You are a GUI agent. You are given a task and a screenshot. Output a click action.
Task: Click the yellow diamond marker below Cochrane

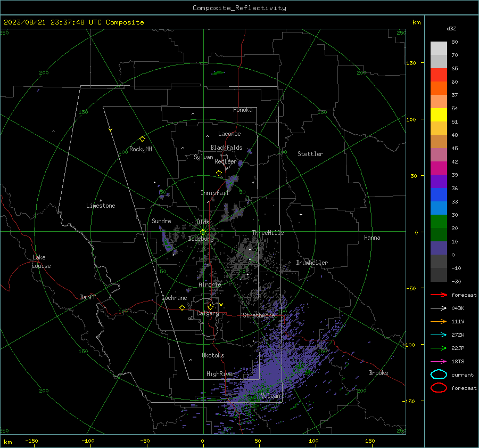click(x=183, y=308)
